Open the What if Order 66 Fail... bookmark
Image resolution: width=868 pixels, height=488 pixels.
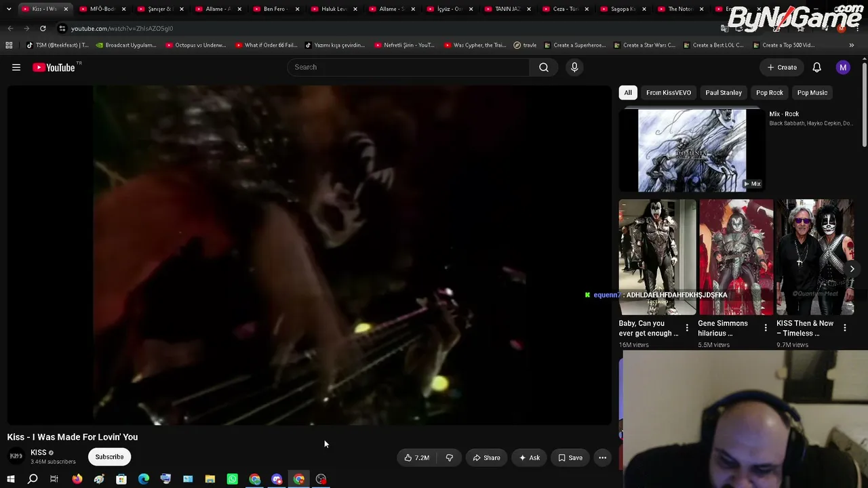266,45
